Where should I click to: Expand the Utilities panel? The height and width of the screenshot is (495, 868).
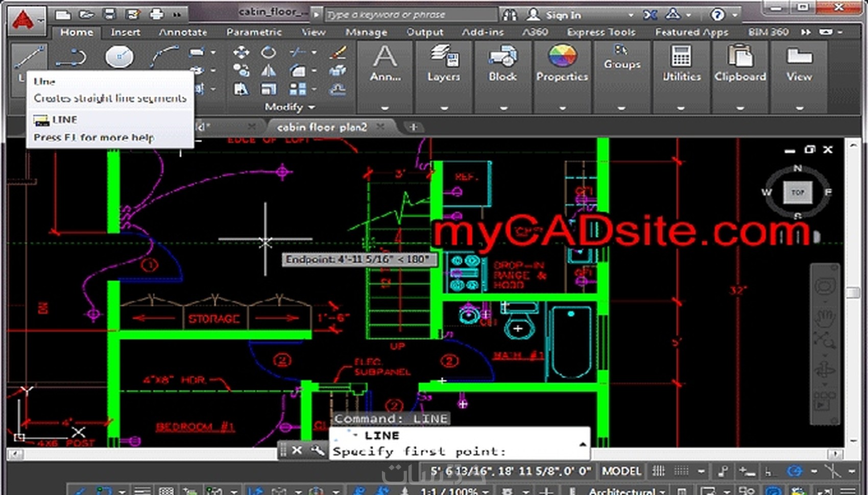click(x=681, y=108)
